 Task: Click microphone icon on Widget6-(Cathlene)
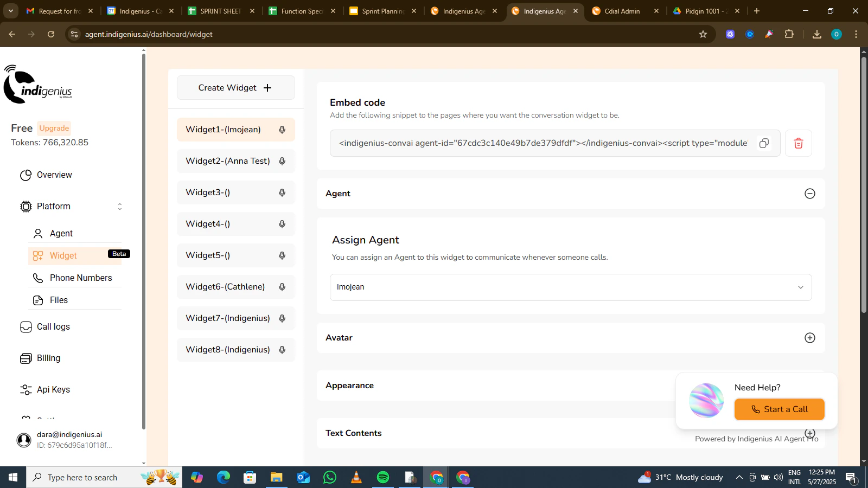coord(282,287)
